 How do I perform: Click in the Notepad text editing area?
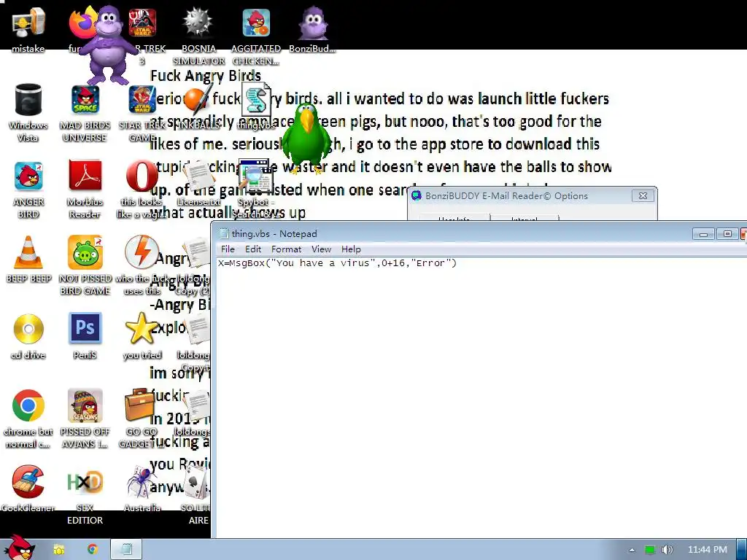pyautogui.click(x=481, y=397)
